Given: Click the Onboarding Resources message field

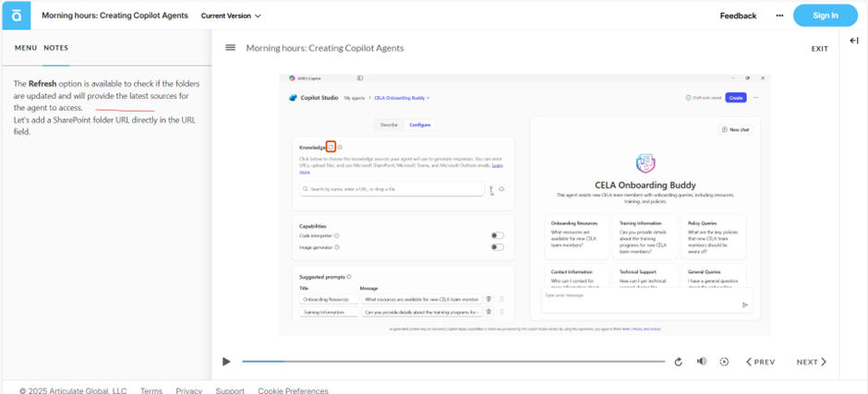Looking at the screenshot, I should click(x=421, y=299).
